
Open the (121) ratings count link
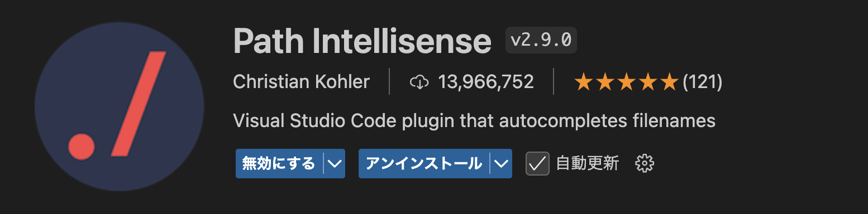(x=702, y=82)
